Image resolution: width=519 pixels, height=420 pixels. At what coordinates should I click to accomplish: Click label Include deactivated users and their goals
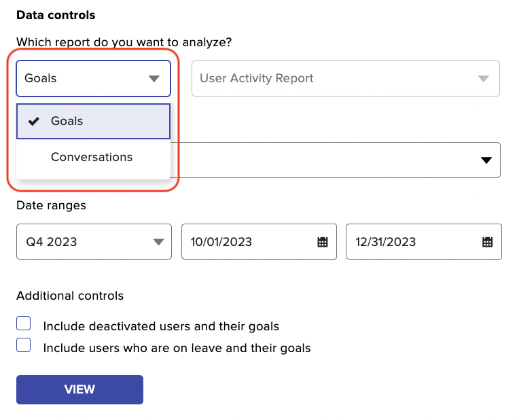[x=161, y=327]
